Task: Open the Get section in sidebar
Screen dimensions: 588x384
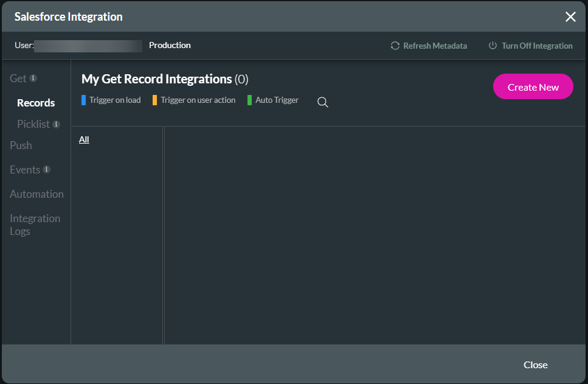Action: coord(18,79)
